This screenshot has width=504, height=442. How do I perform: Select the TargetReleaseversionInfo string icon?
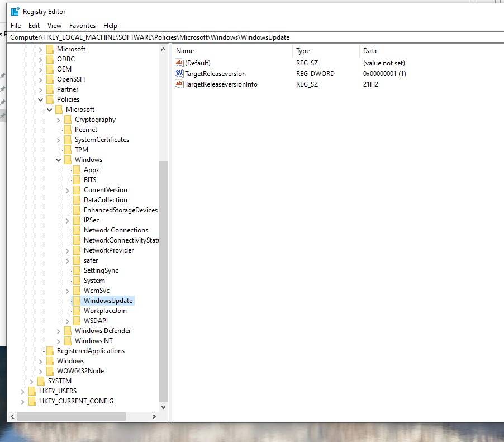[x=179, y=84]
